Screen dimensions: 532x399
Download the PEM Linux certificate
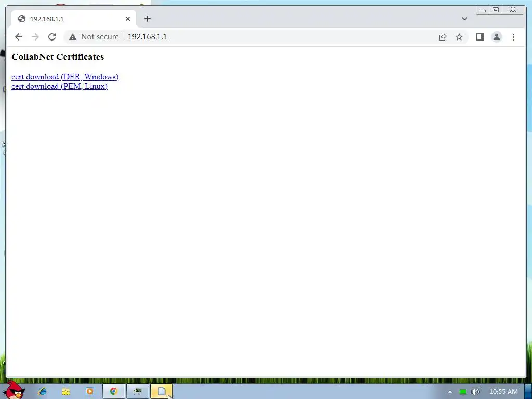pos(59,87)
